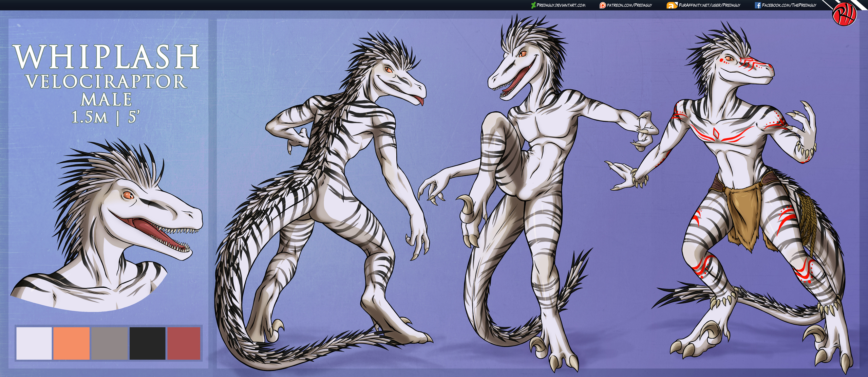
Task: Click the VELOCIRAPTOR species label
Action: [106, 82]
